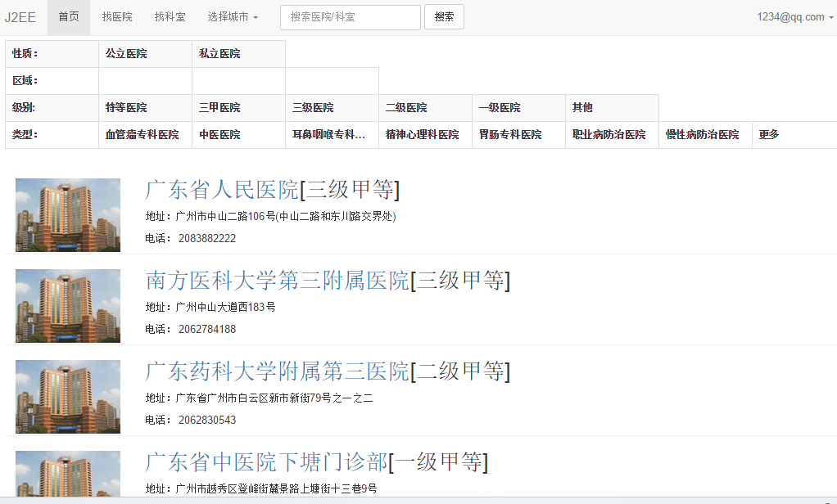Click the 广东省中医院下塘门诊部 building thumbnail
The height and width of the screenshot is (504, 837).
(x=68, y=474)
